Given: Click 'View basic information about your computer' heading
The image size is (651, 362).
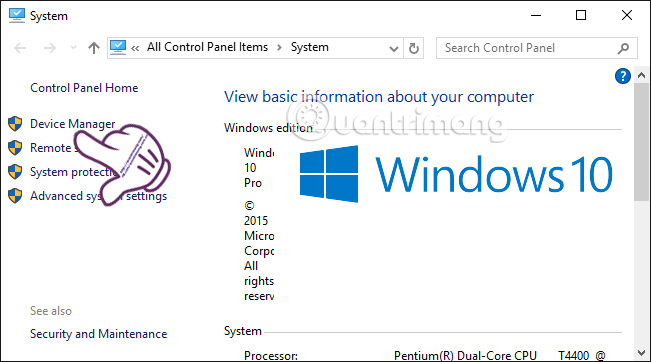Looking at the screenshot, I should (x=379, y=97).
